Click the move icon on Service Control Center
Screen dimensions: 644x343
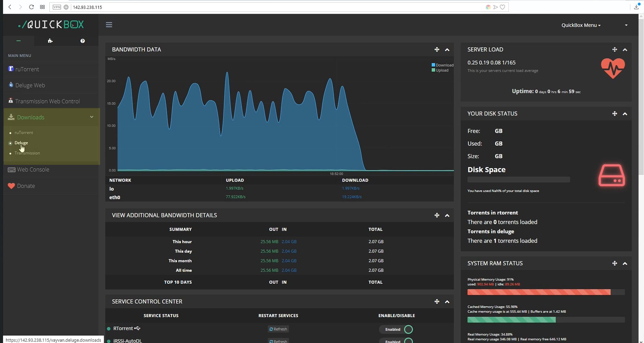437,301
